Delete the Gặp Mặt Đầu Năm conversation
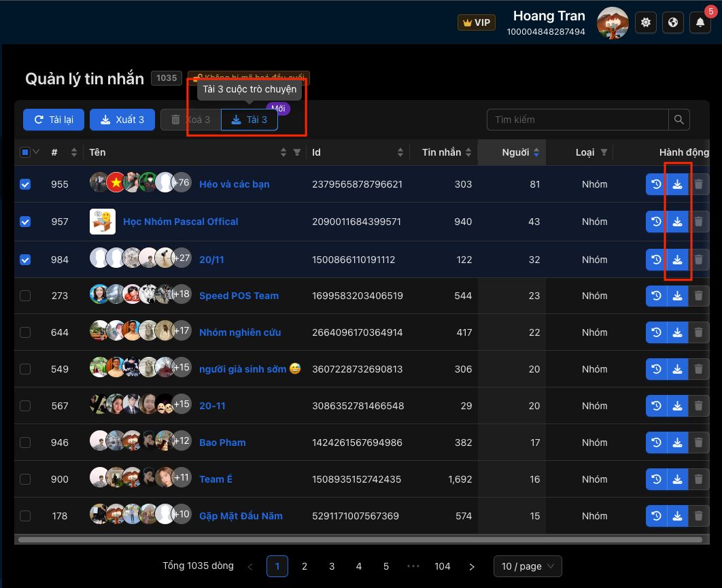Image resolution: width=722 pixels, height=588 pixels. click(698, 516)
